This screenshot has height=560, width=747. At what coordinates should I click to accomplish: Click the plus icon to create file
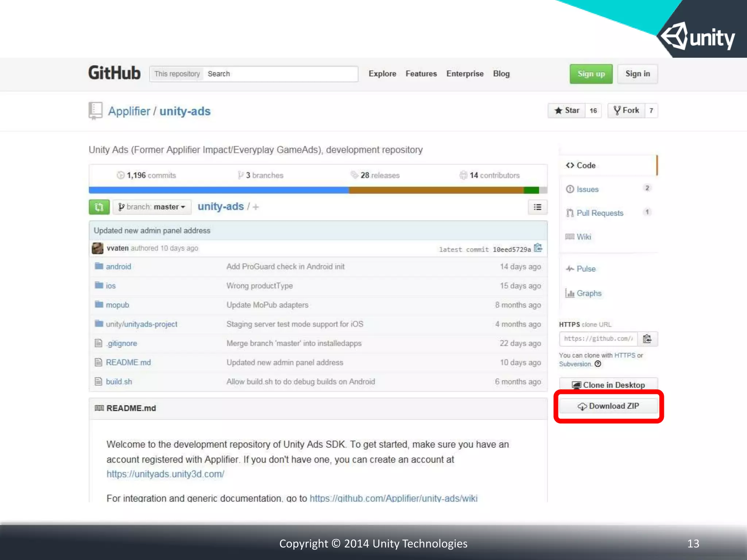tap(256, 207)
